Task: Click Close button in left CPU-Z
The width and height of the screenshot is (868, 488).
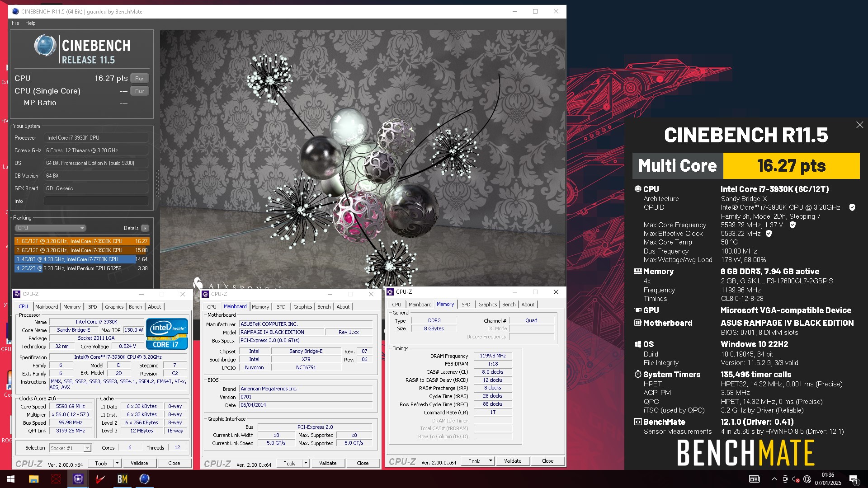Action: point(174,463)
